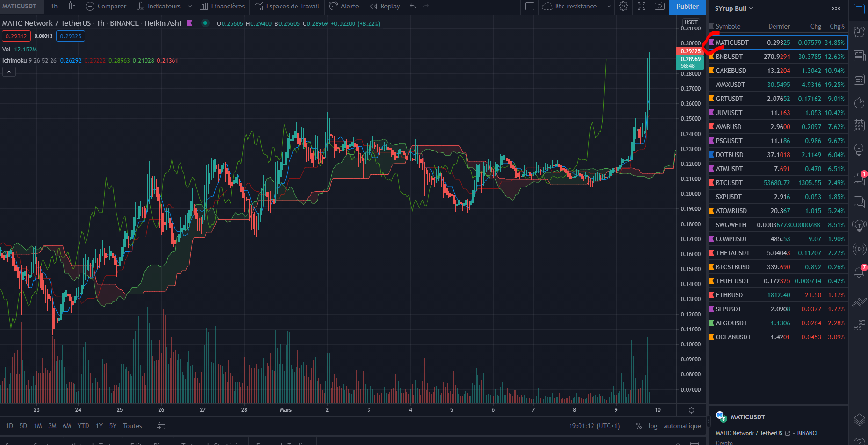
Task: Change the USDT price scale currency
Action: click(x=691, y=22)
